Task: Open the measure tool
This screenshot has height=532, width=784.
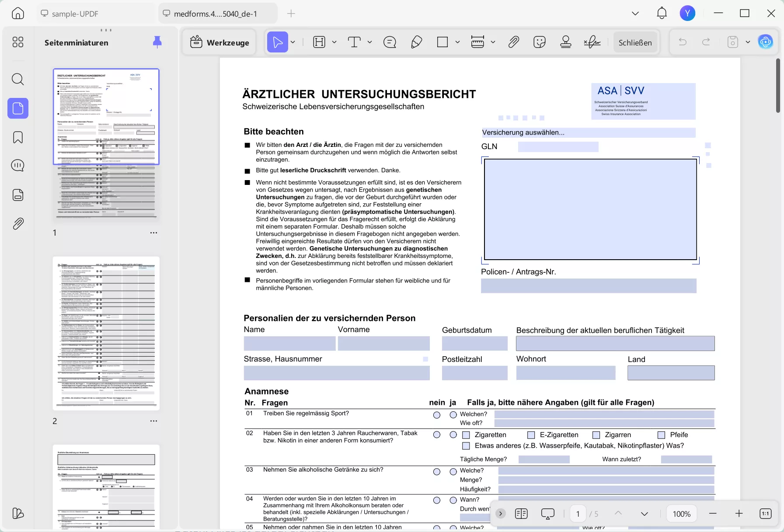Action: click(479, 42)
